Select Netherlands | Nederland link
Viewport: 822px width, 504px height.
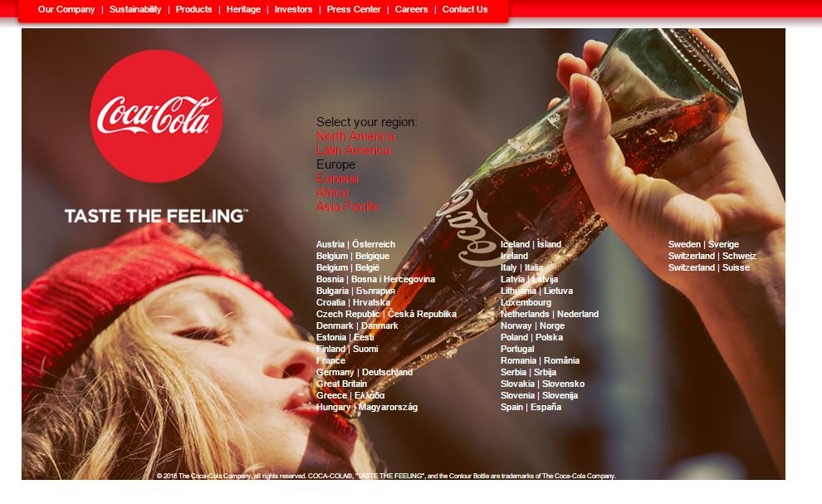tap(550, 314)
